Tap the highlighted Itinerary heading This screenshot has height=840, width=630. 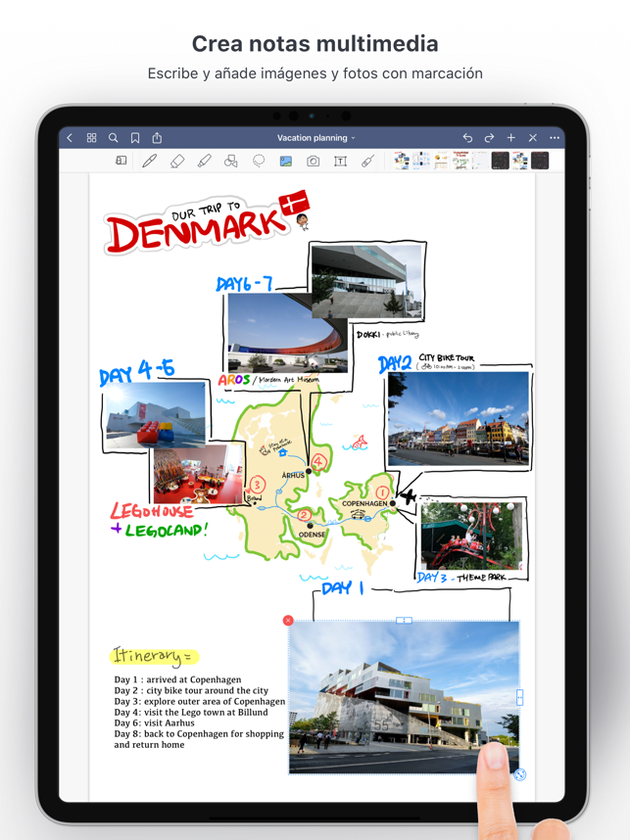coord(154,656)
